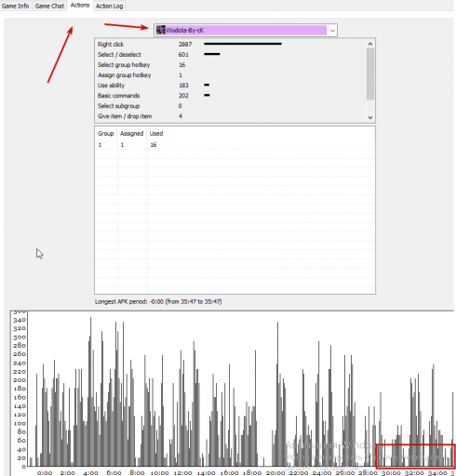Click the Used column header

pos(156,134)
